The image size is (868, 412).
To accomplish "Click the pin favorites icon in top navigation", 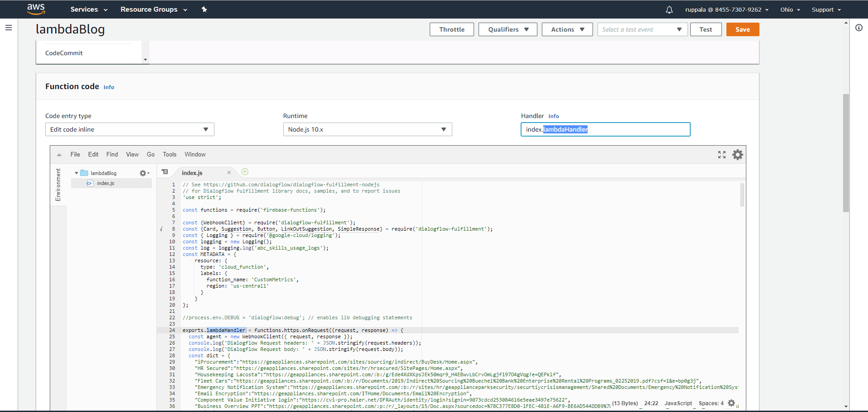I will [x=204, y=9].
